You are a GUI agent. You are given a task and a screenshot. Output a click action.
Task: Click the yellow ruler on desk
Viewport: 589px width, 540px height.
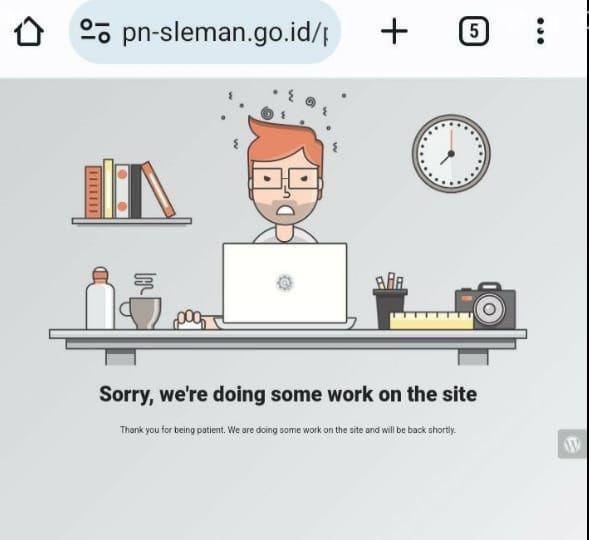[x=431, y=321]
